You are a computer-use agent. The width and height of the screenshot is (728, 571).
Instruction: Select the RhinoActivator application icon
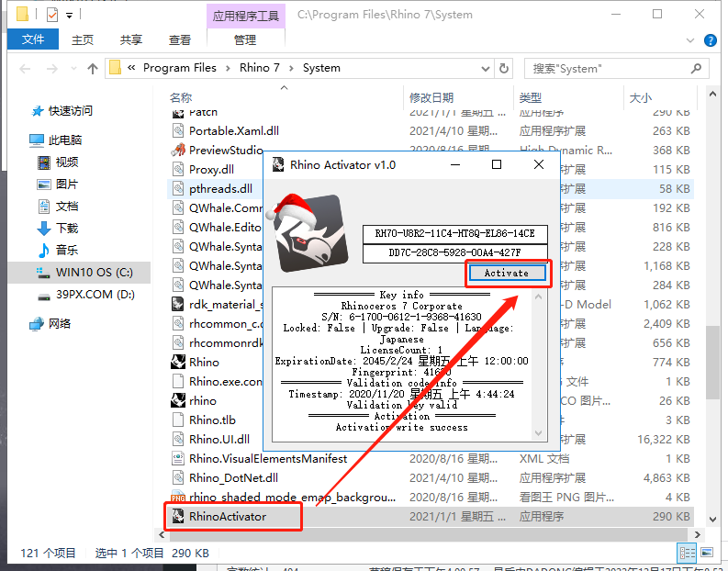tap(178, 516)
